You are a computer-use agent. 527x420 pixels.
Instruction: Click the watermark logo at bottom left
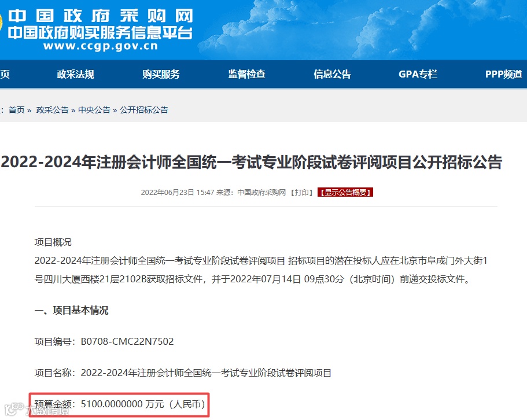(x=36, y=410)
